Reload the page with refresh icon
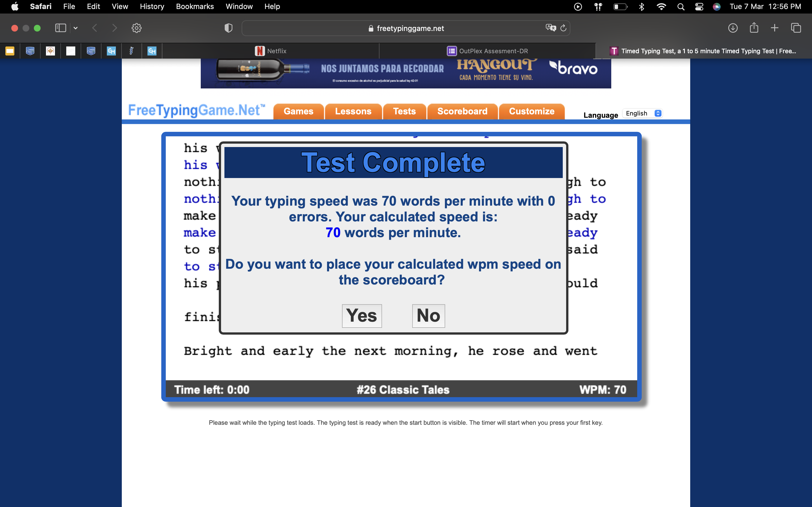Image resolution: width=812 pixels, height=507 pixels. point(563,28)
